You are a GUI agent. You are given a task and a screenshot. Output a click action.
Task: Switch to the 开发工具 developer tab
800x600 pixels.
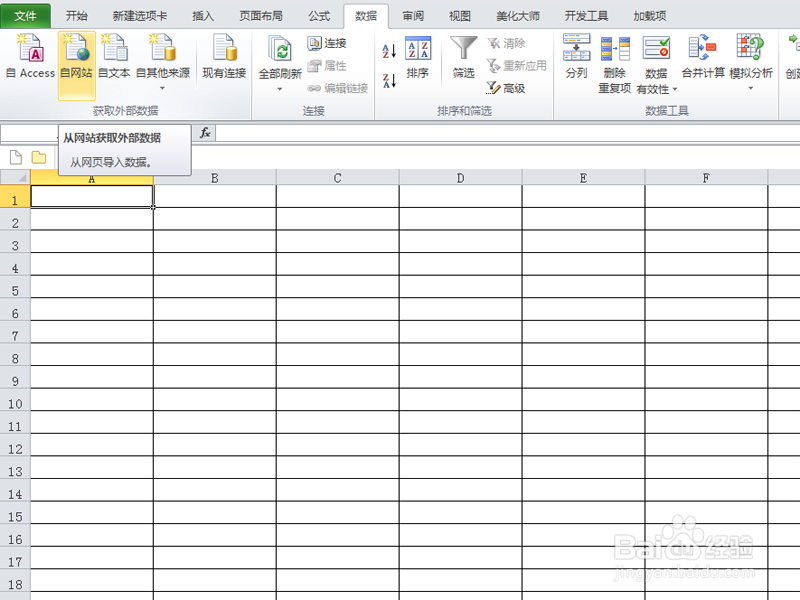(586, 16)
